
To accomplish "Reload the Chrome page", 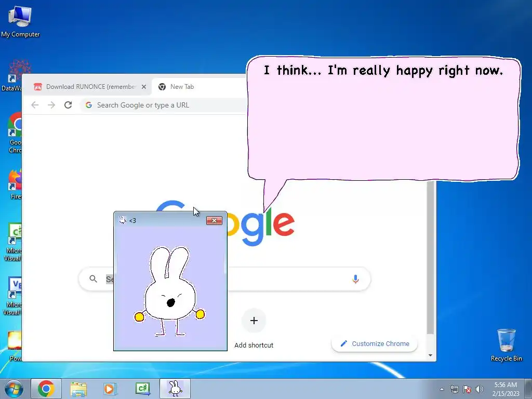I will (68, 105).
